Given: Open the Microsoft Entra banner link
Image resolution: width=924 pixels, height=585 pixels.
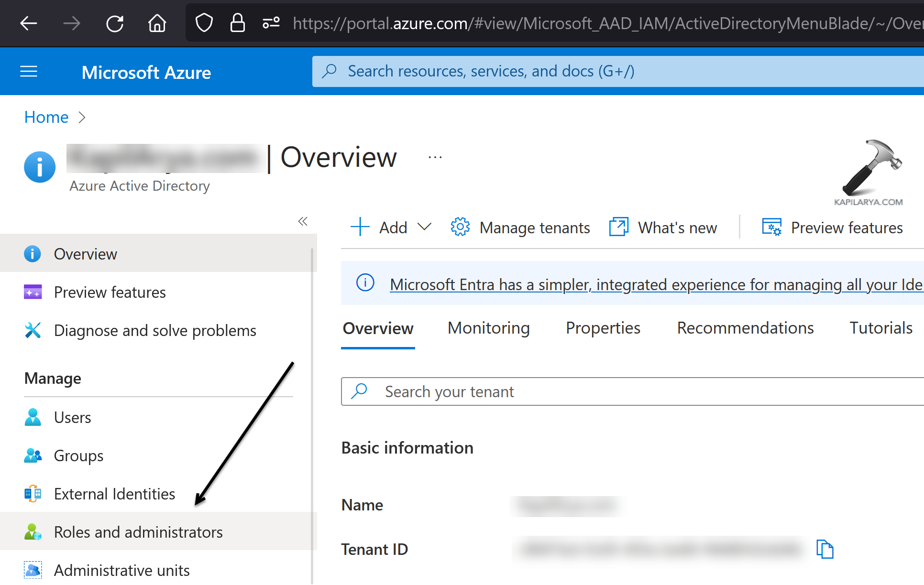Looking at the screenshot, I should pos(655,284).
